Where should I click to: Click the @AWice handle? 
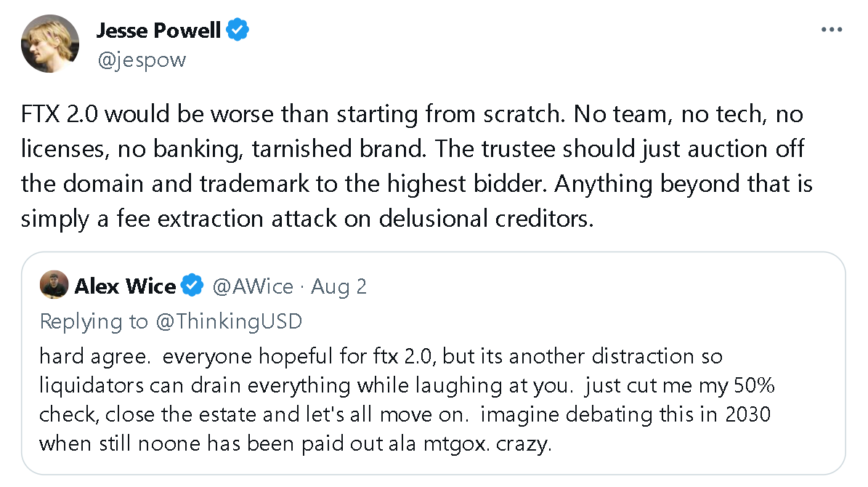point(252,286)
